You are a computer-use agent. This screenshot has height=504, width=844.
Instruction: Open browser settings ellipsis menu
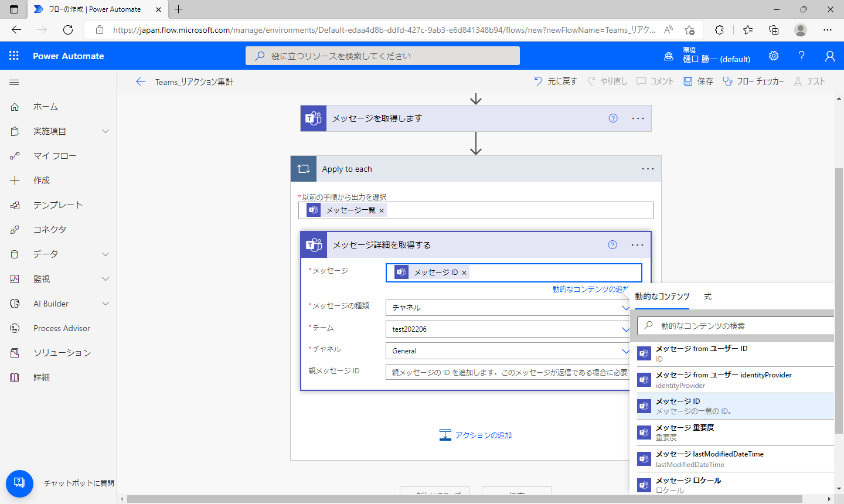(828, 30)
